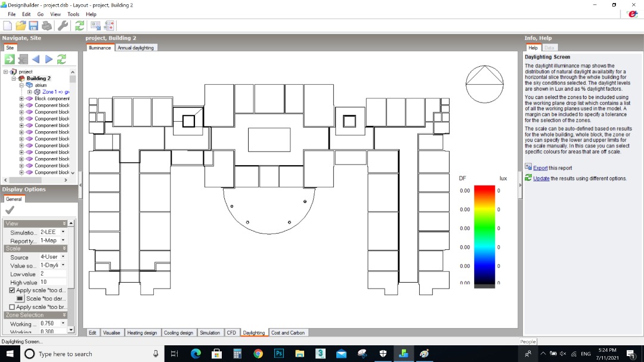
Task: Open Photoshop from the Windows taskbar
Action: 279,354
